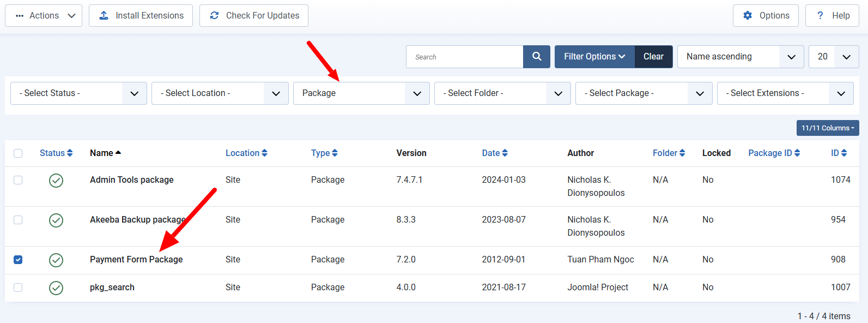
Task: Toggle enabled status icon of Payment Form Package
Action: coord(56,260)
